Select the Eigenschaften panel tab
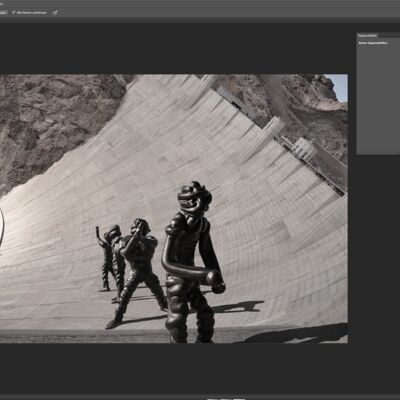Image resolution: width=400 pixels, height=400 pixels. 368,35
